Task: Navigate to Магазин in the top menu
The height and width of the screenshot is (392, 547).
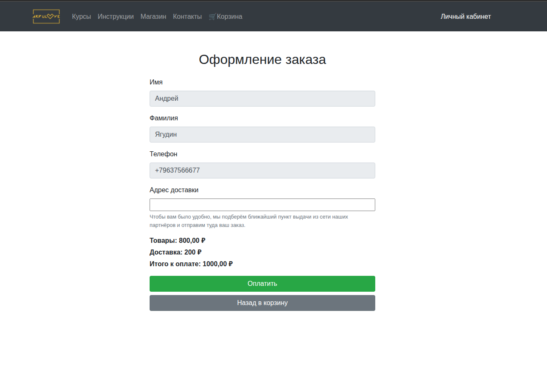Action: coord(153,17)
